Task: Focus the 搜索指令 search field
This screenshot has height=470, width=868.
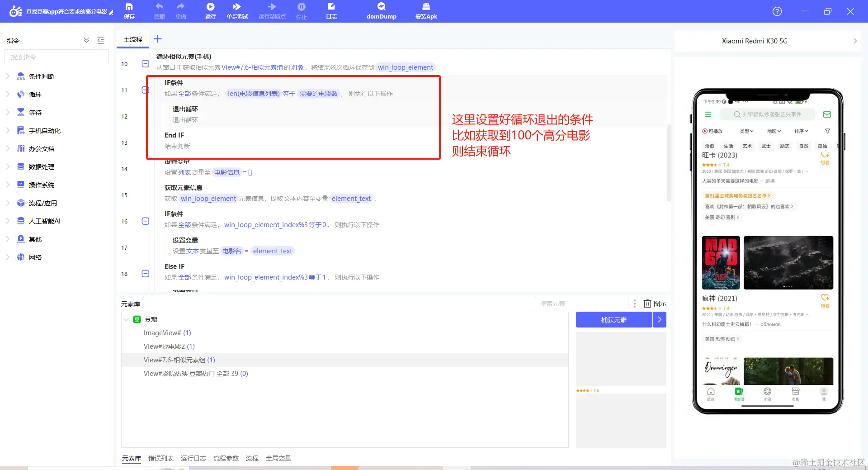Action: point(57,57)
